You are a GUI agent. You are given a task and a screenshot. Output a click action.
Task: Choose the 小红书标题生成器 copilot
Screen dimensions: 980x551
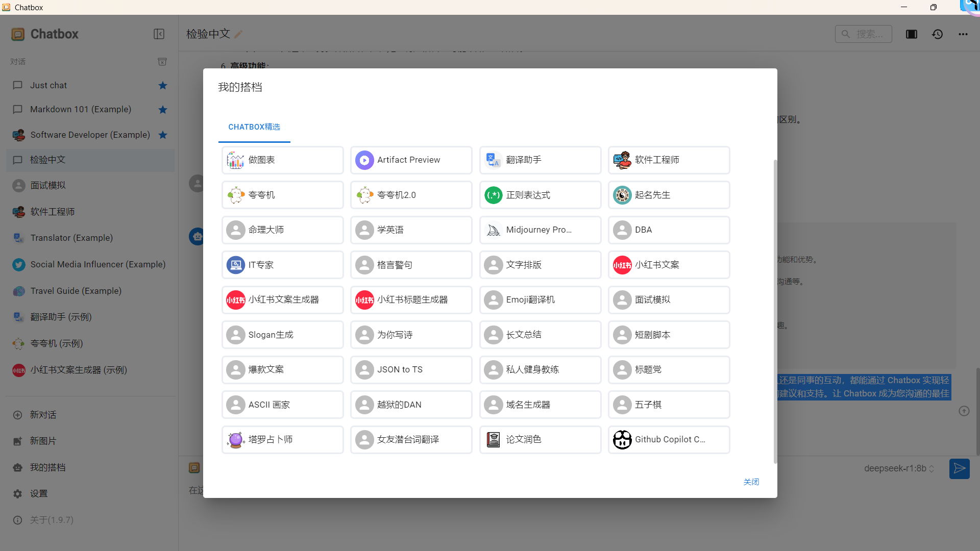click(x=411, y=300)
